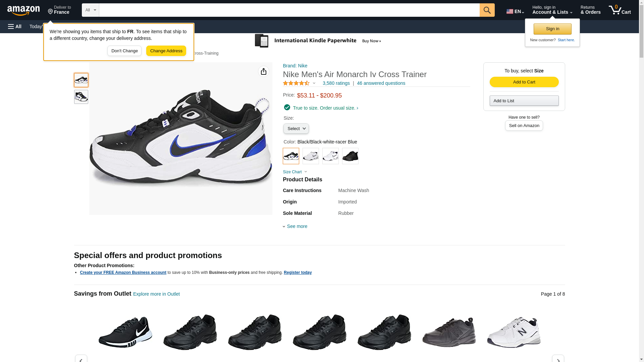644x362 pixels.
Task: Go to previous page of Outlet carousel
Action: click(81, 359)
